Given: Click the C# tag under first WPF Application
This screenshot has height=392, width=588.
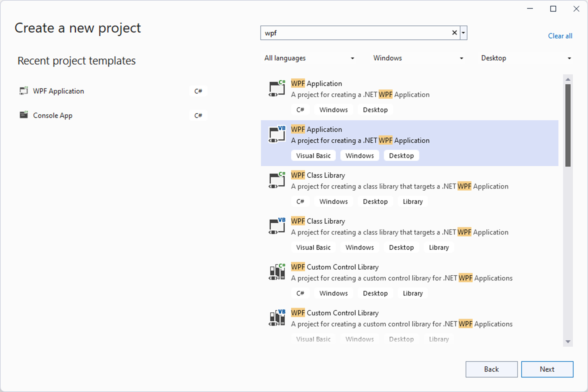Looking at the screenshot, I should pyautogui.click(x=300, y=110).
